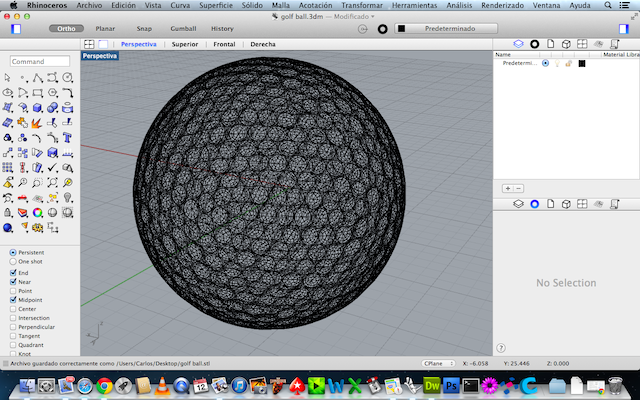Image resolution: width=640 pixels, height=400 pixels.
Task: Switch to four-viewport layout icon
Action: point(89,44)
